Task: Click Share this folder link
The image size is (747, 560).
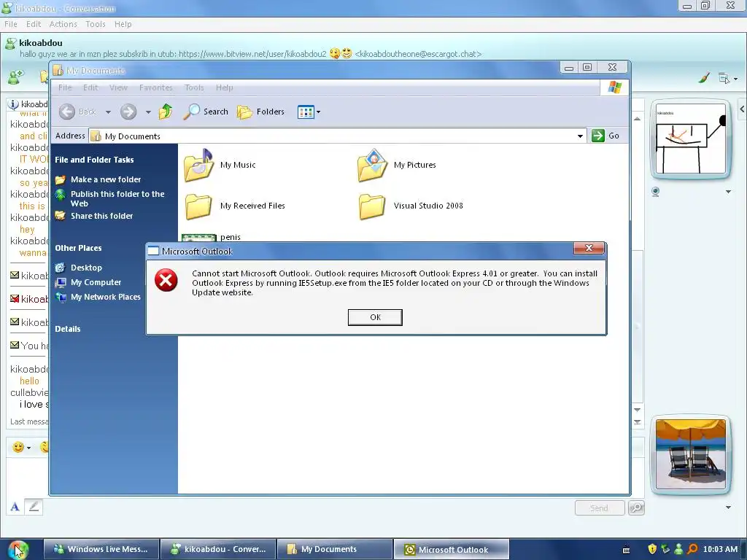Action: click(101, 216)
